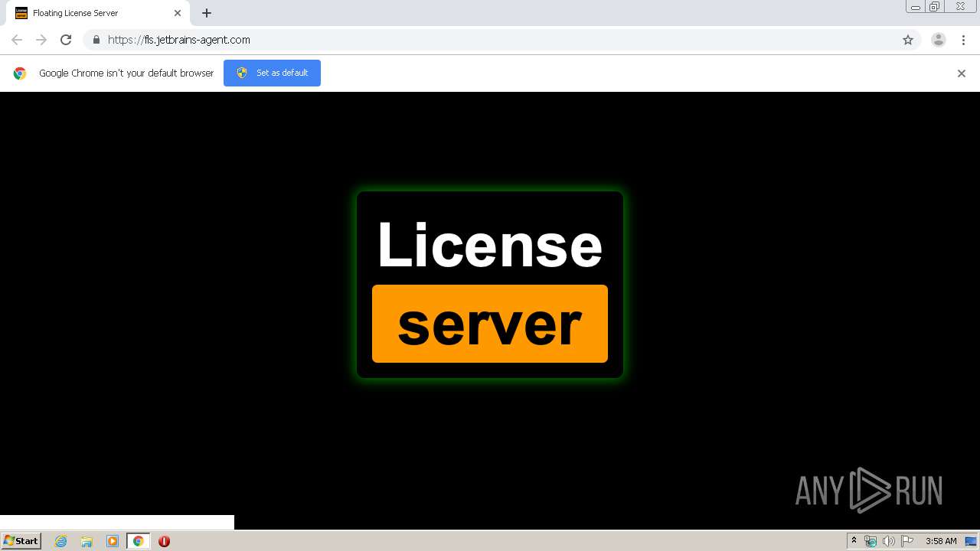Close the Floating License Server tab
This screenshot has height=551, width=980.
coord(178,13)
